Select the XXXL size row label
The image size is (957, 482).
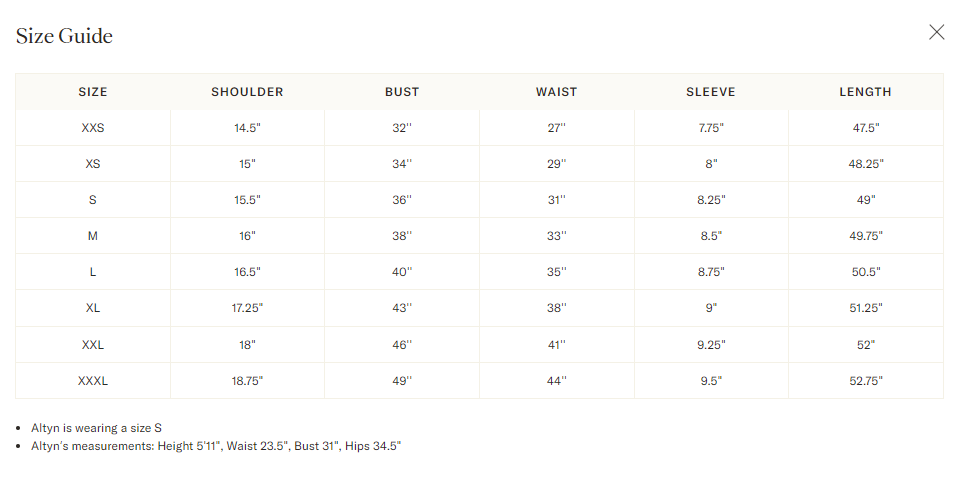(93, 380)
